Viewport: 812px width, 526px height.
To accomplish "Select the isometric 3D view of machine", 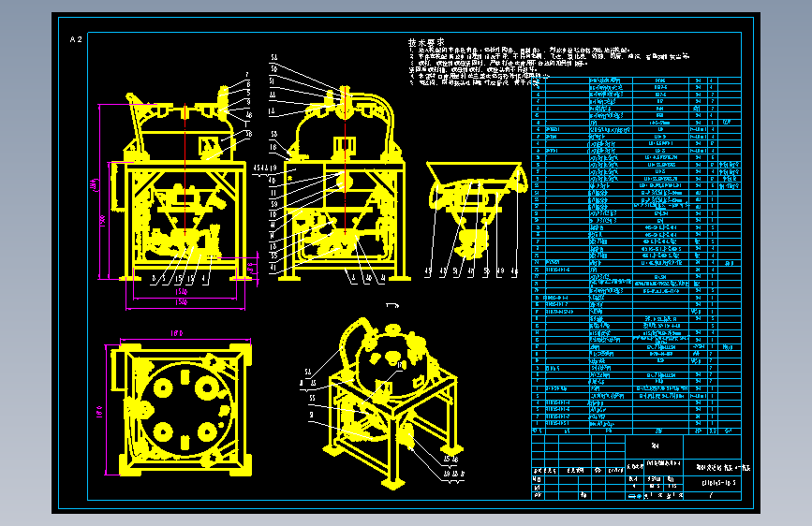I will point(391,402).
